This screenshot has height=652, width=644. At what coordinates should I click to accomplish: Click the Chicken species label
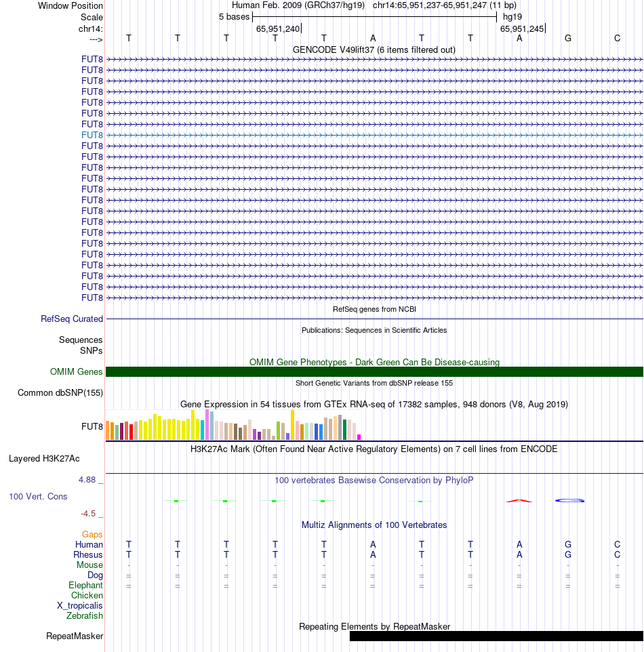tap(87, 596)
